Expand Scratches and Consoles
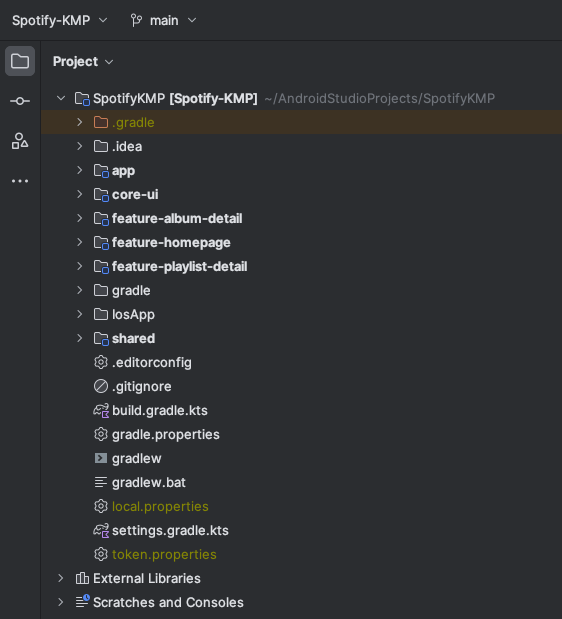Viewport: 562px width, 619px height. click(60, 602)
